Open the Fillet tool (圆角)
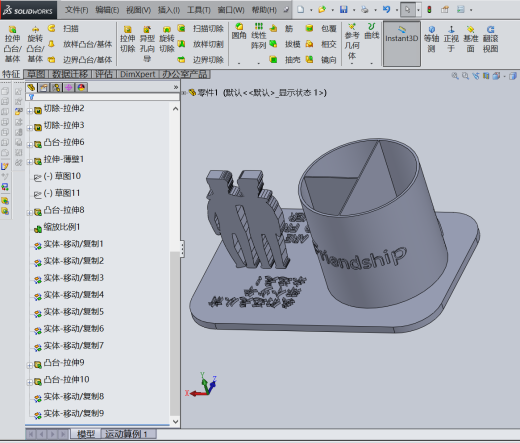Viewport: 520px width, 443px height. pos(239,31)
